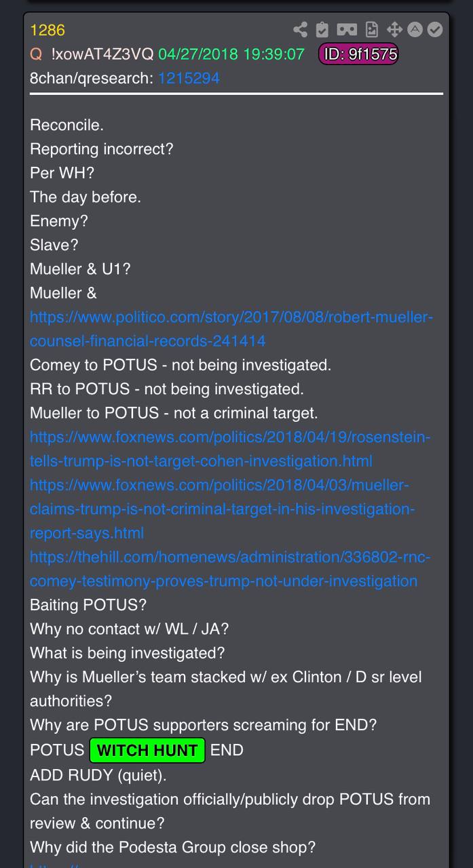Click the image file icon
This screenshot has height=868, width=473.
coord(371,30)
